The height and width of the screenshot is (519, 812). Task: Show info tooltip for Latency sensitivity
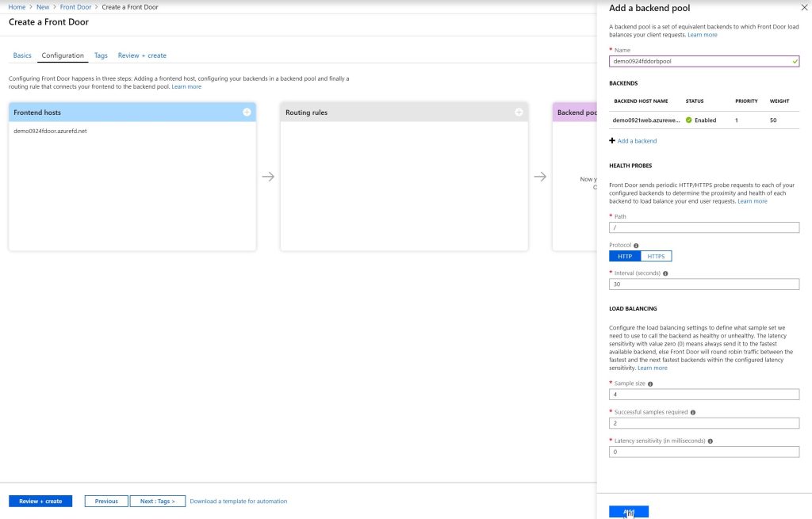coord(710,441)
